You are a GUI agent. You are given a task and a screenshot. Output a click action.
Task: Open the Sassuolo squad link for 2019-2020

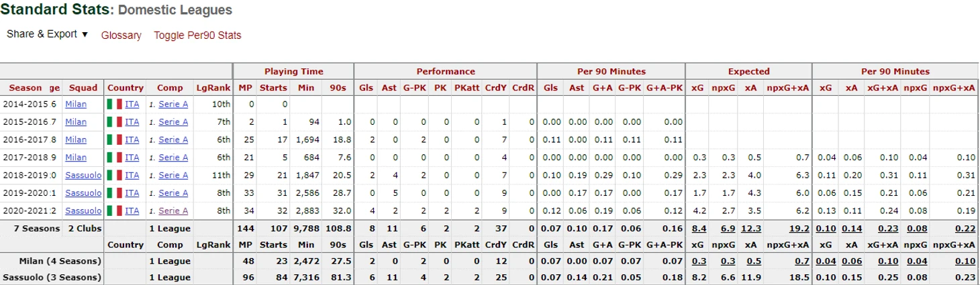tap(83, 193)
